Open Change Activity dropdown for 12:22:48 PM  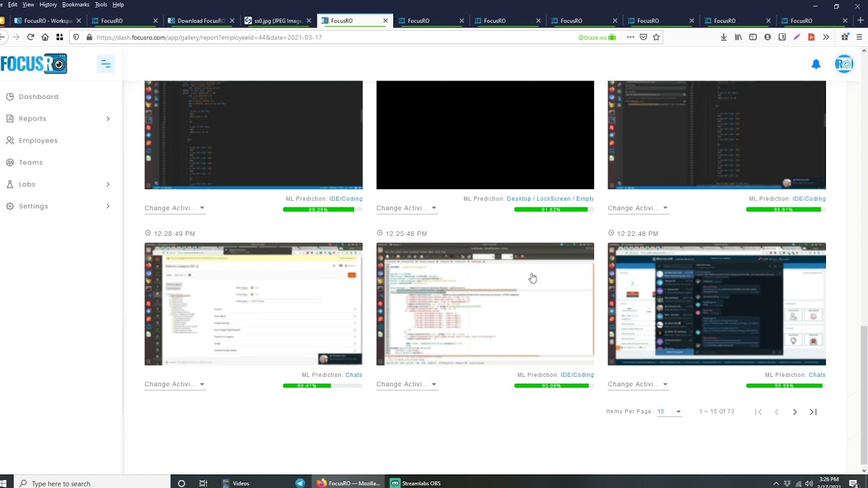(x=637, y=384)
